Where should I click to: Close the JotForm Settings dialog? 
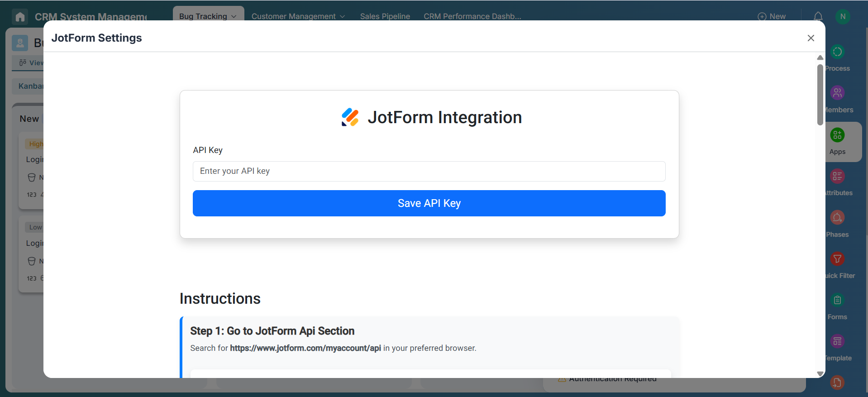811,38
